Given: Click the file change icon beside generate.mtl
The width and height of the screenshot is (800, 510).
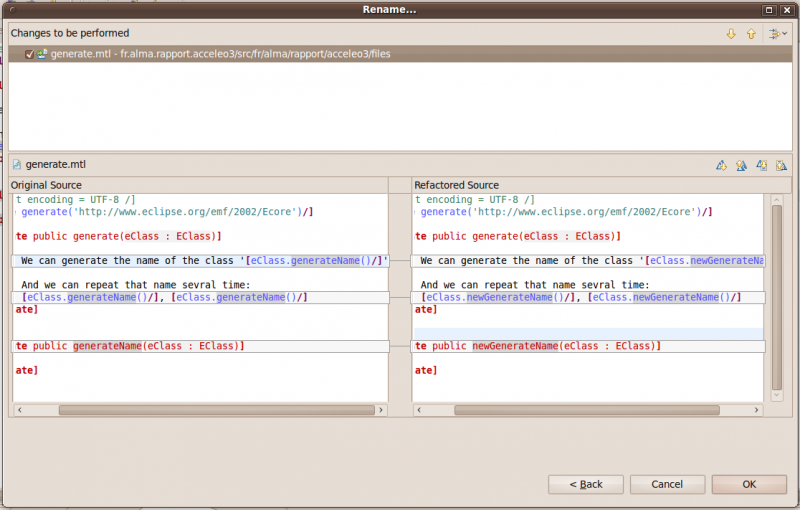Looking at the screenshot, I should click(42, 54).
